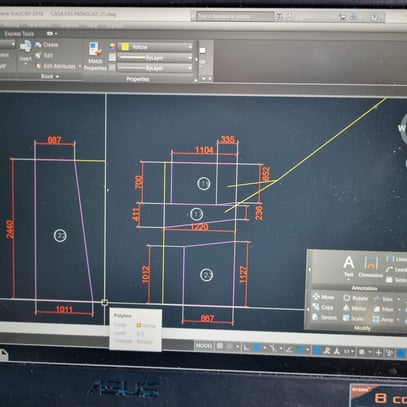Click the 1220 dimension text
407x407 pixels.
coord(200,227)
